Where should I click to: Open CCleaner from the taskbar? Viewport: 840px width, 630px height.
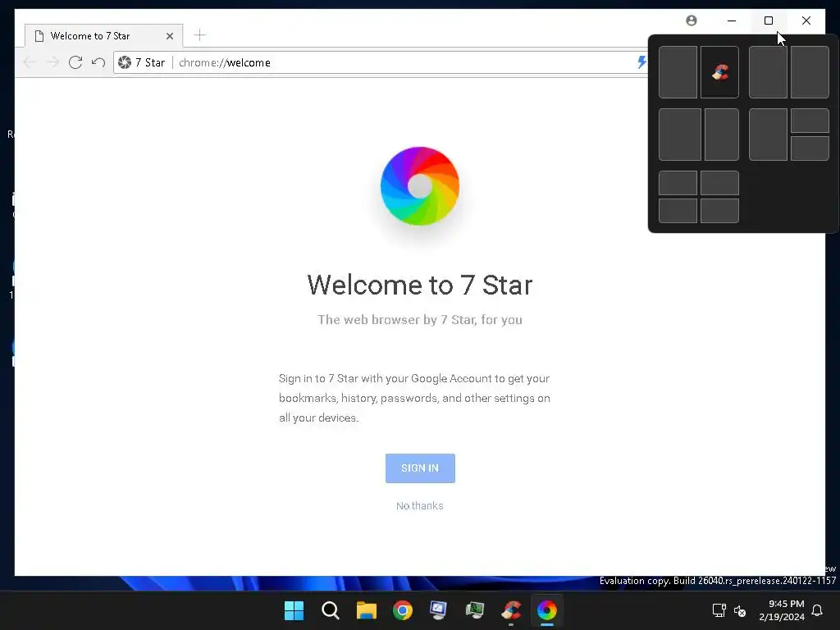click(x=511, y=610)
